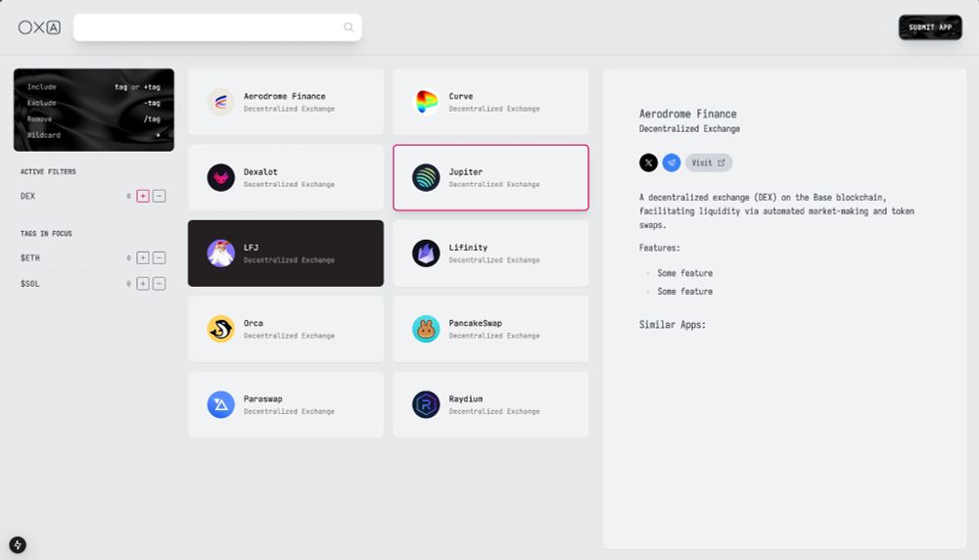The height and width of the screenshot is (560, 979).
Task: Click the $ETH tag label
Action: 30,257
